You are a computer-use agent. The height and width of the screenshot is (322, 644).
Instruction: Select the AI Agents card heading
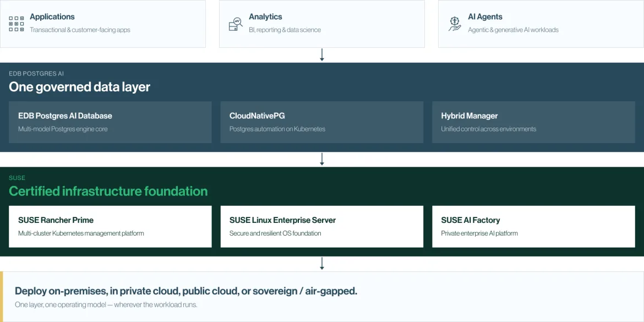pyautogui.click(x=485, y=17)
